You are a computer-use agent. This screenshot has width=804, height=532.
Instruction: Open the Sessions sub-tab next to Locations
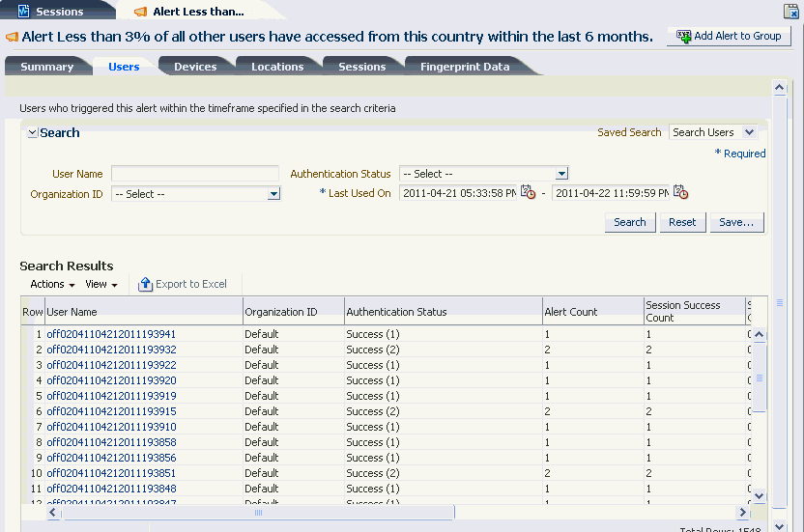pyautogui.click(x=362, y=67)
